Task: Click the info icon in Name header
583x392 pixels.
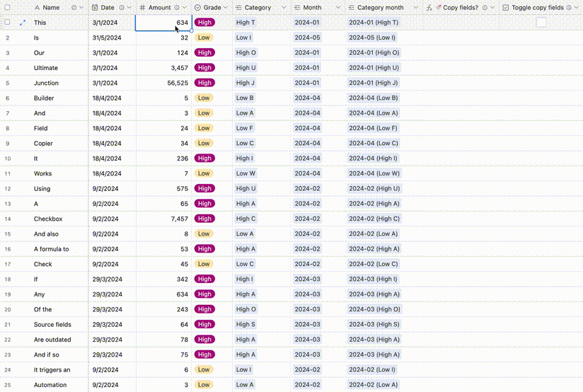Action: pyautogui.click(x=74, y=8)
